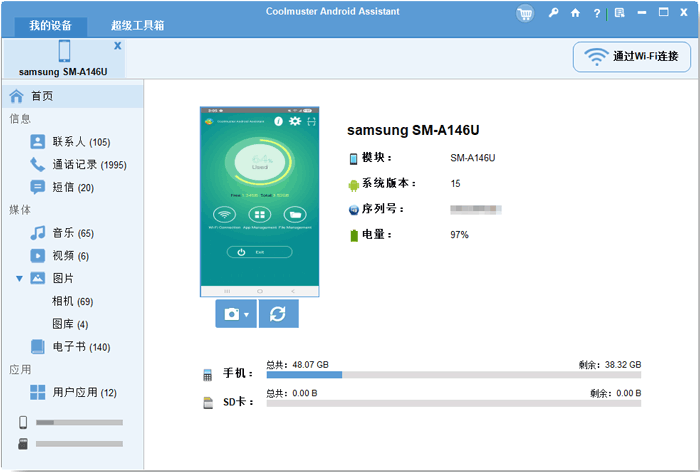The width and height of the screenshot is (700, 472).
Task: Open 视频 (6) videos list
Action: [71, 256]
